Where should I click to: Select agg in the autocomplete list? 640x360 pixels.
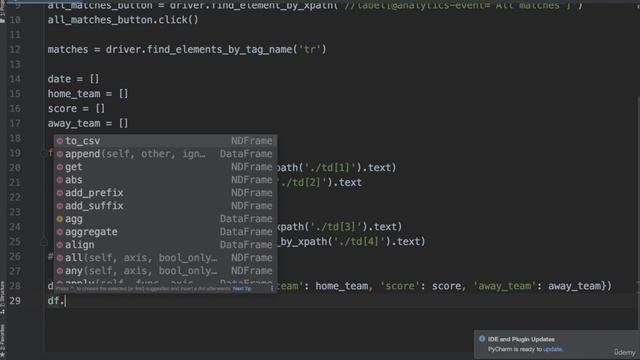click(x=165, y=219)
